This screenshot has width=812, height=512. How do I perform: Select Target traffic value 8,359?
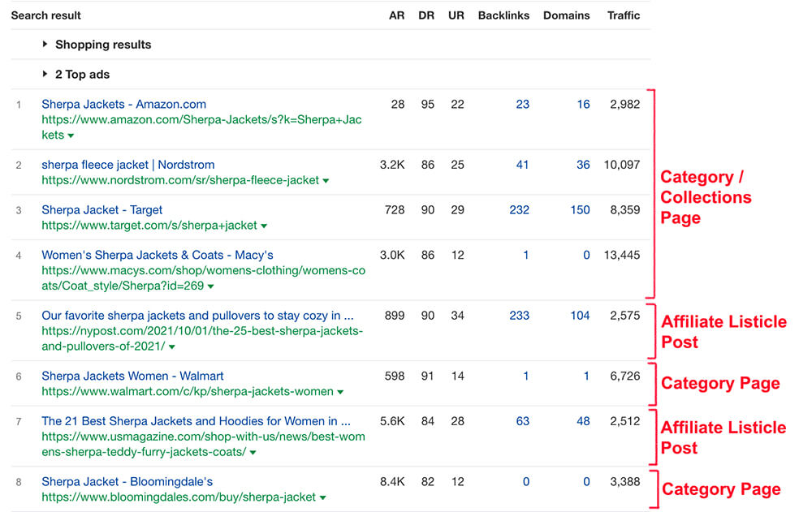click(x=625, y=209)
